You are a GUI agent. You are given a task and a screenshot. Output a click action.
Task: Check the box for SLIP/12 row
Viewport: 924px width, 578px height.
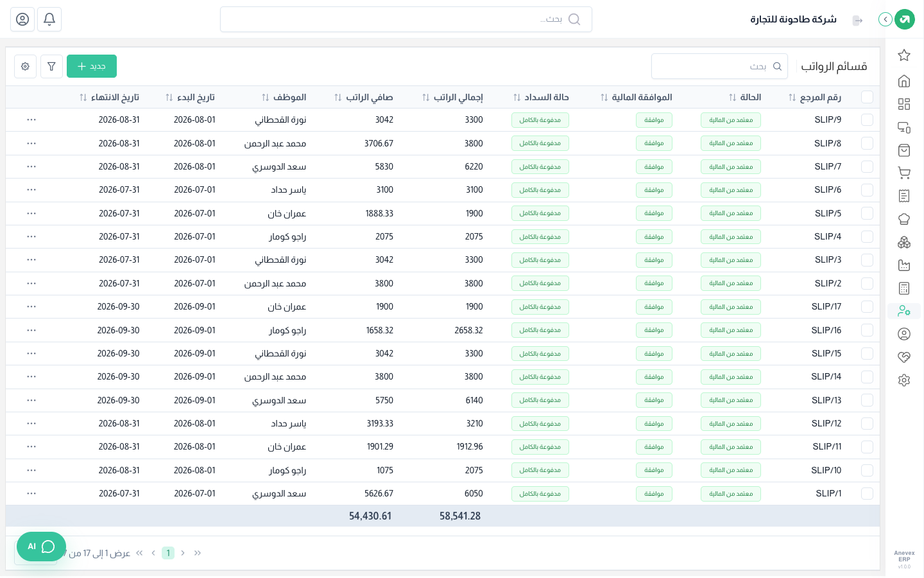[x=867, y=424]
